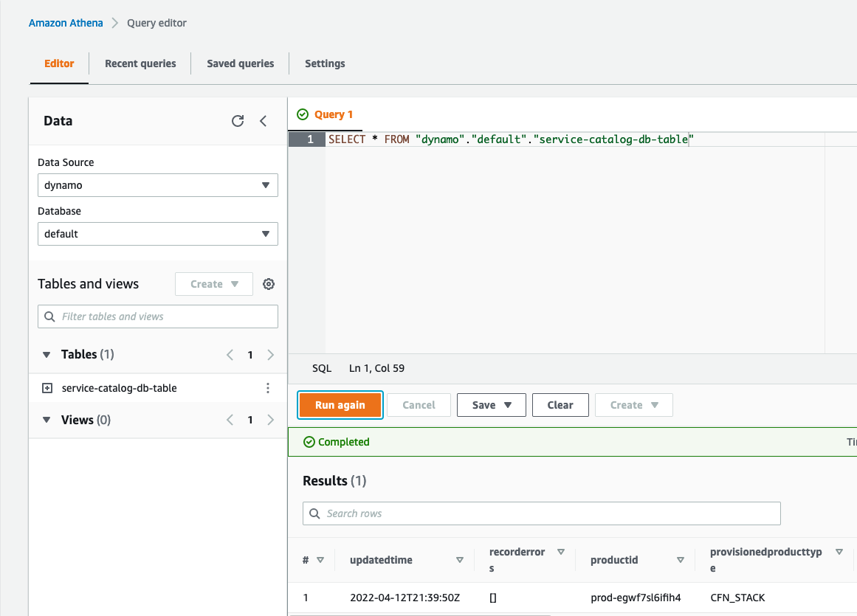Go to previous page of Views
This screenshot has width=857, height=616.
230,420
